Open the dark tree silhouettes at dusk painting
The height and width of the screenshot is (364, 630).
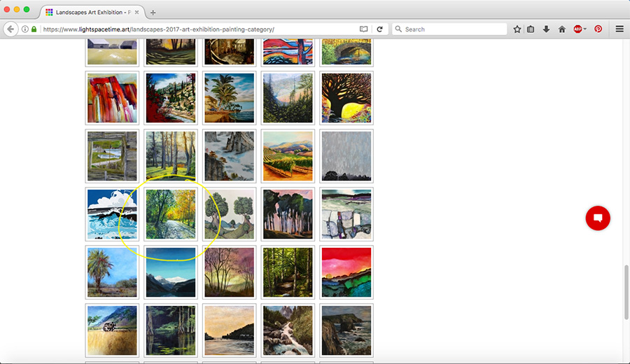coord(288,214)
